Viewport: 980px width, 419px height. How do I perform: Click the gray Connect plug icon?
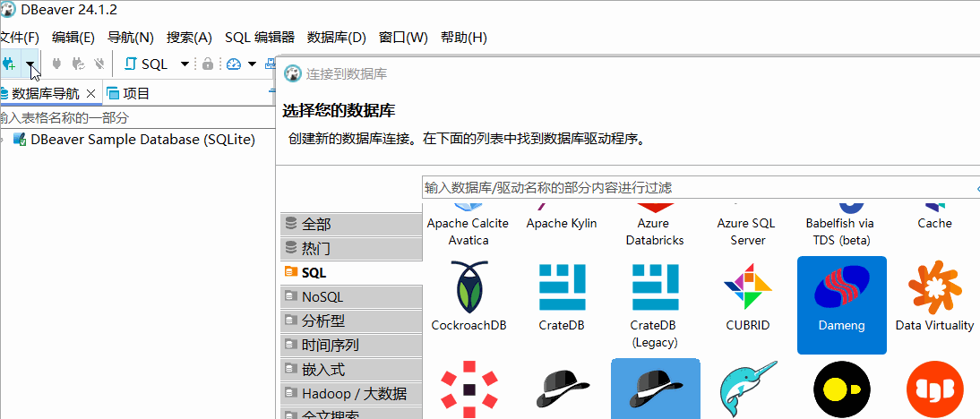pyautogui.click(x=56, y=64)
